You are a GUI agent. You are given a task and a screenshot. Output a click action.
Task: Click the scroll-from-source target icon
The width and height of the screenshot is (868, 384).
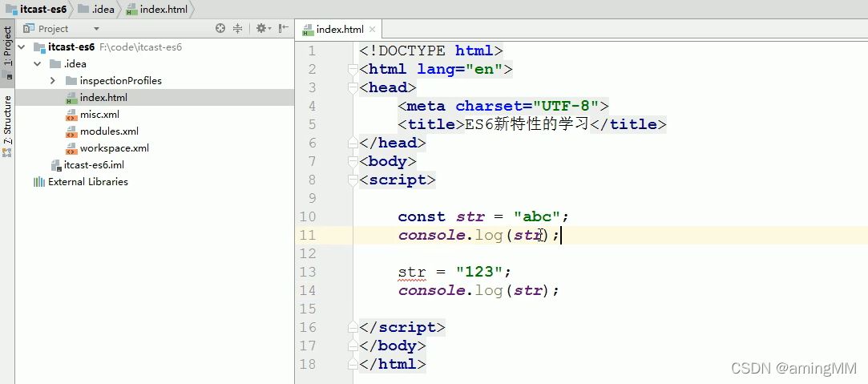pyautogui.click(x=220, y=28)
